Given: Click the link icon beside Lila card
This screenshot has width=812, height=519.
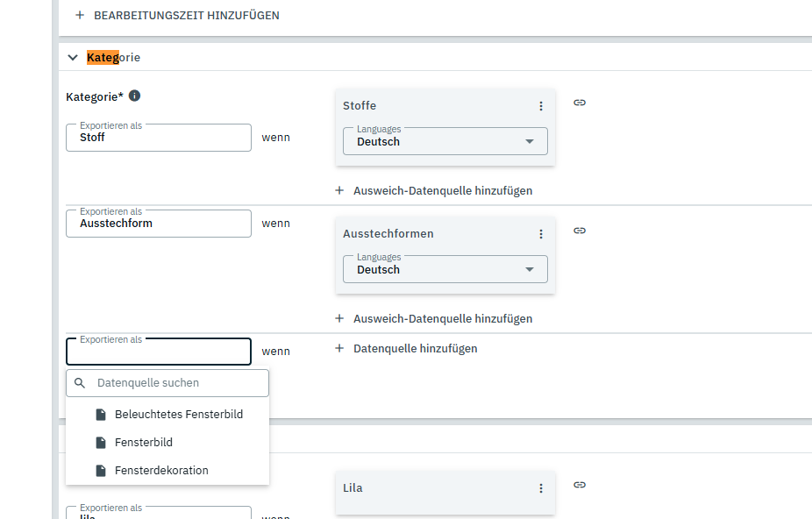Looking at the screenshot, I should [580, 485].
